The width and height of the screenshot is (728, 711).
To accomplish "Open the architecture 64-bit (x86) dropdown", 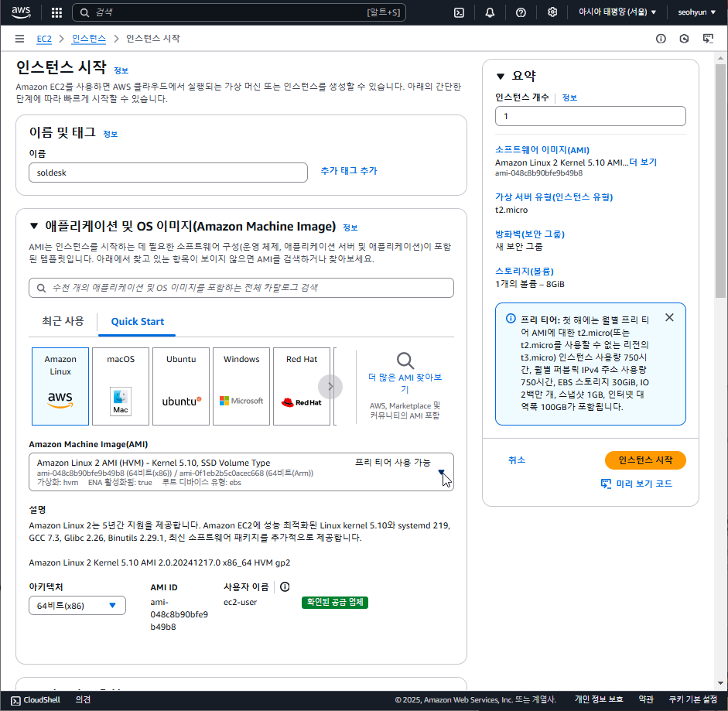I will [77, 606].
